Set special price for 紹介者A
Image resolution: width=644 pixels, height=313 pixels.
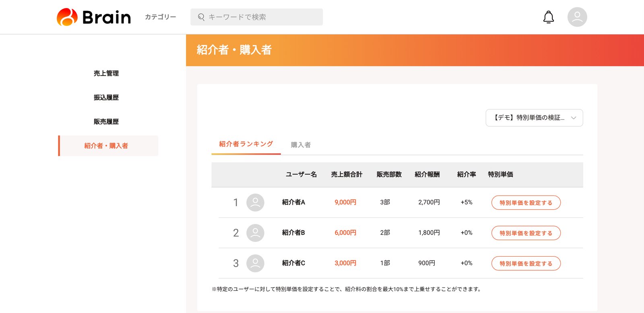point(526,203)
